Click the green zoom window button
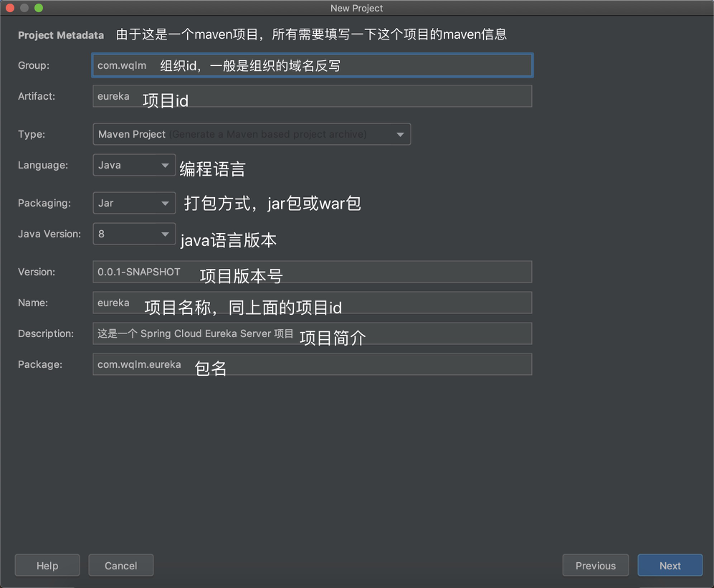Image resolution: width=714 pixels, height=588 pixels. [39, 8]
